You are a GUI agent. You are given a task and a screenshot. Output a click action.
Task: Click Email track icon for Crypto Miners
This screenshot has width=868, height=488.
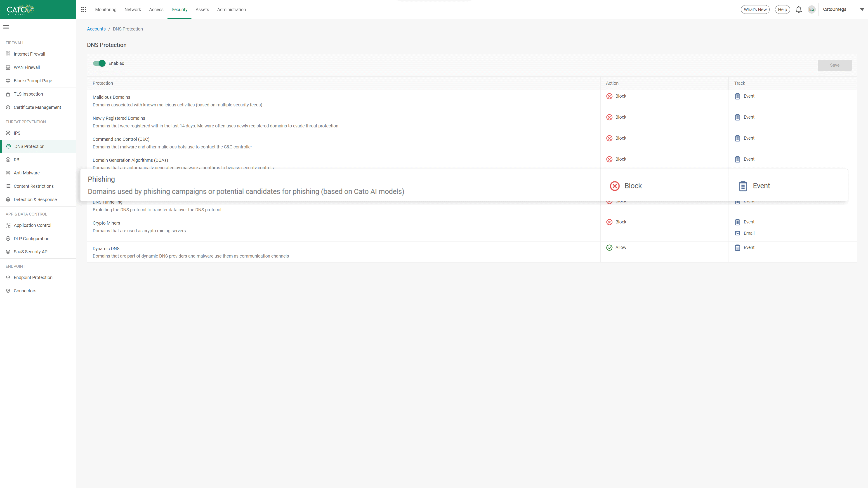(738, 233)
